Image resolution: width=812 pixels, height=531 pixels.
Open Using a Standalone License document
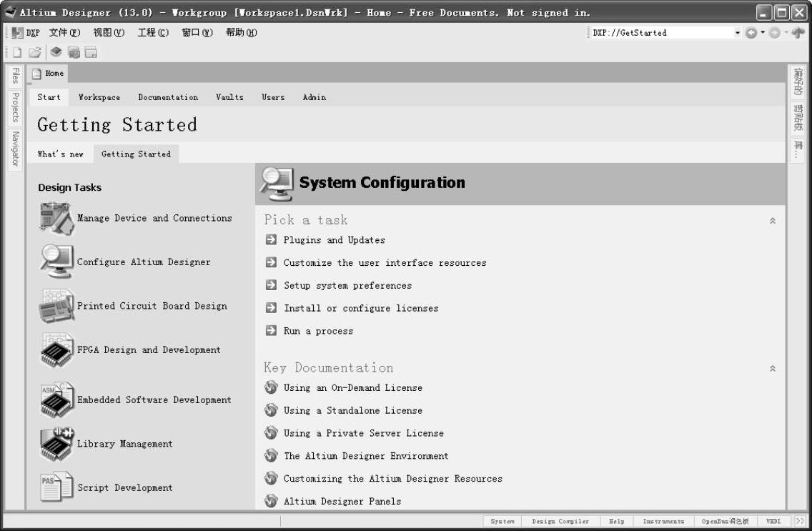click(x=352, y=410)
